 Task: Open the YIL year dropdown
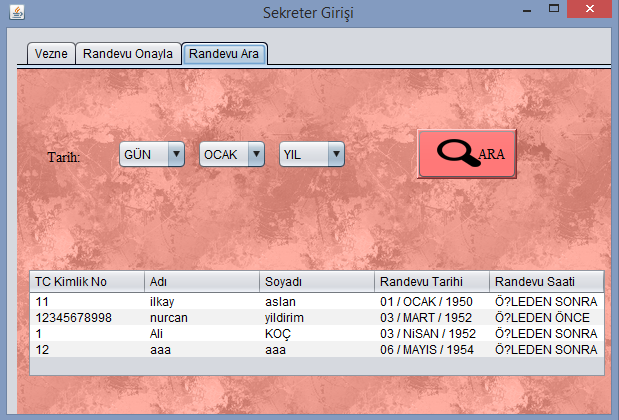[312, 154]
